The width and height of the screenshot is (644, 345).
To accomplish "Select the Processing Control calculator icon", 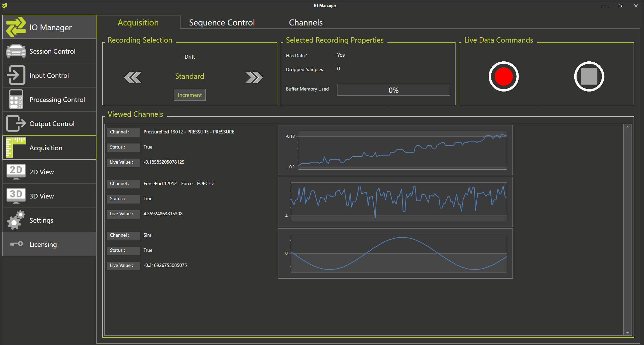I will click(x=16, y=100).
